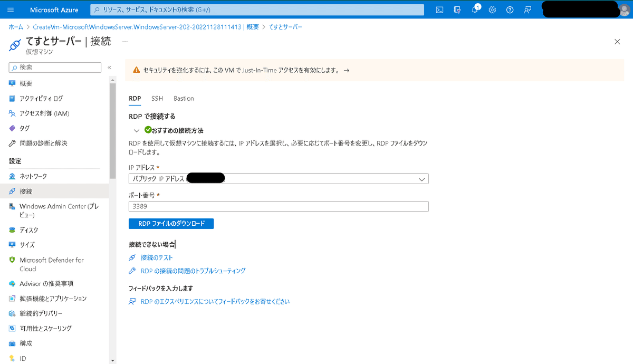Focus the ポート番号 field showing 3389

point(279,207)
